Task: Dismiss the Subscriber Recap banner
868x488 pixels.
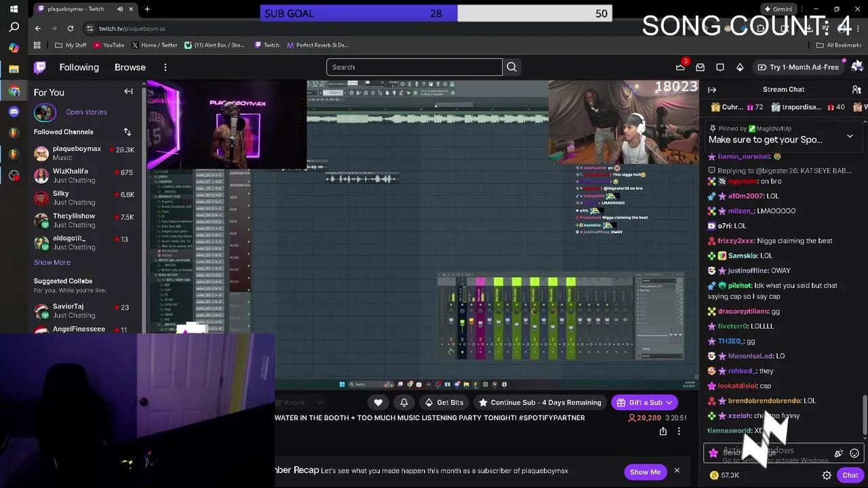Action: pos(677,471)
